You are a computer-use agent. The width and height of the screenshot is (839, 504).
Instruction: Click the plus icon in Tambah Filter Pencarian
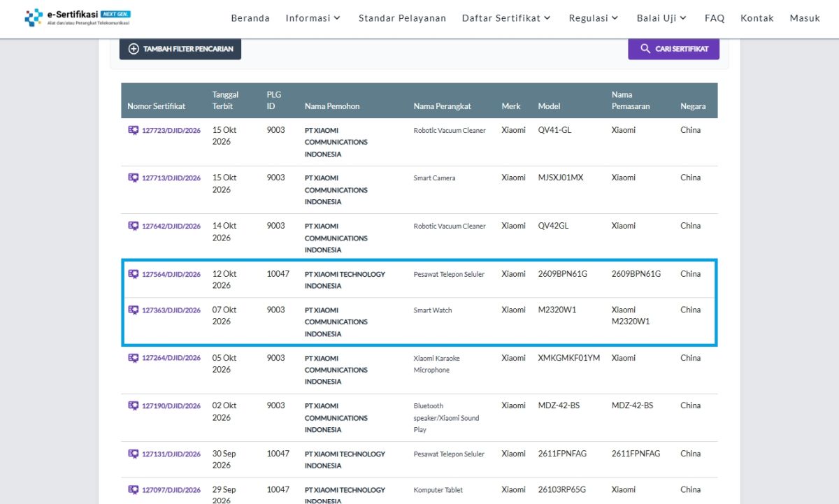click(134, 49)
